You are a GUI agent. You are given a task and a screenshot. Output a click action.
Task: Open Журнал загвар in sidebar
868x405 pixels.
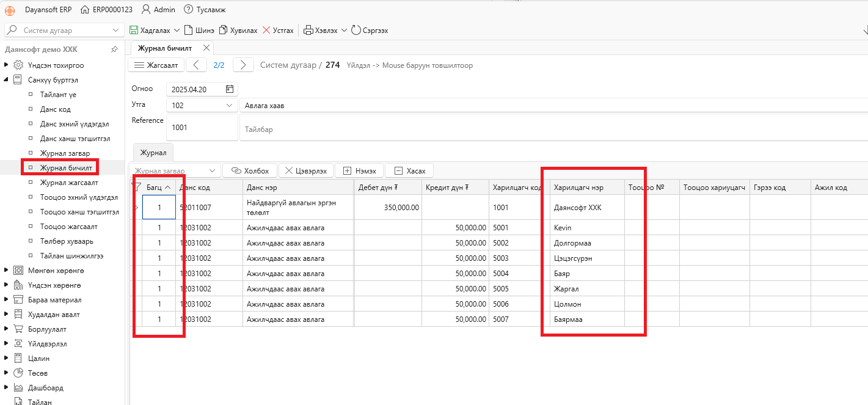point(65,153)
